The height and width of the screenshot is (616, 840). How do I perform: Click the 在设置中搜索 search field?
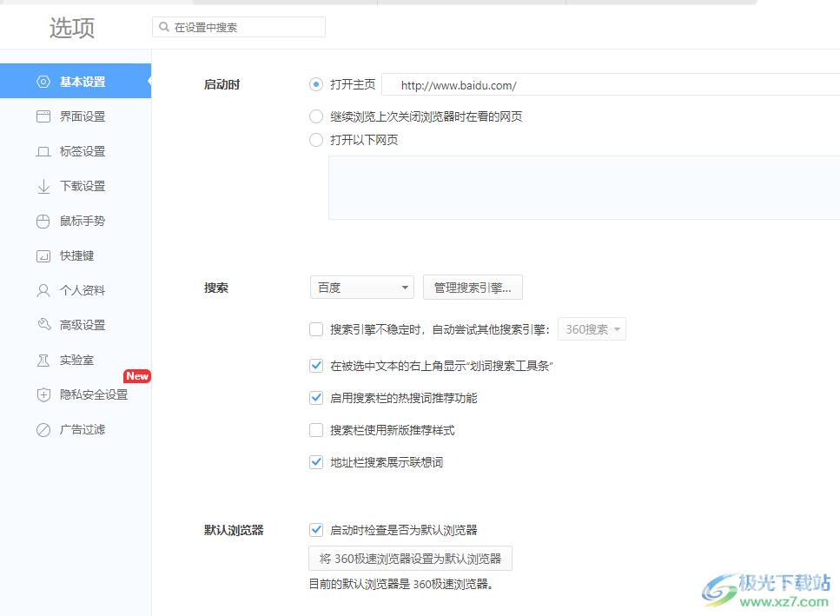pyautogui.click(x=239, y=27)
